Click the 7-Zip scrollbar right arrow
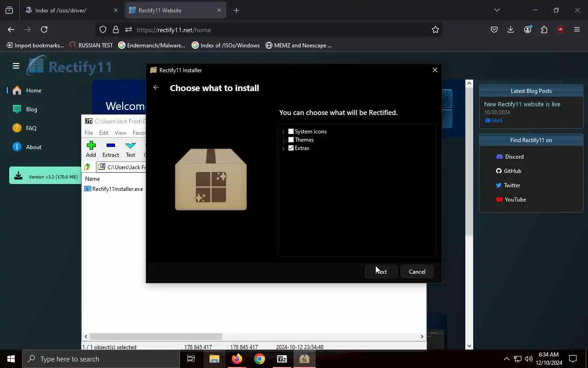The height and width of the screenshot is (368, 588). click(422, 336)
